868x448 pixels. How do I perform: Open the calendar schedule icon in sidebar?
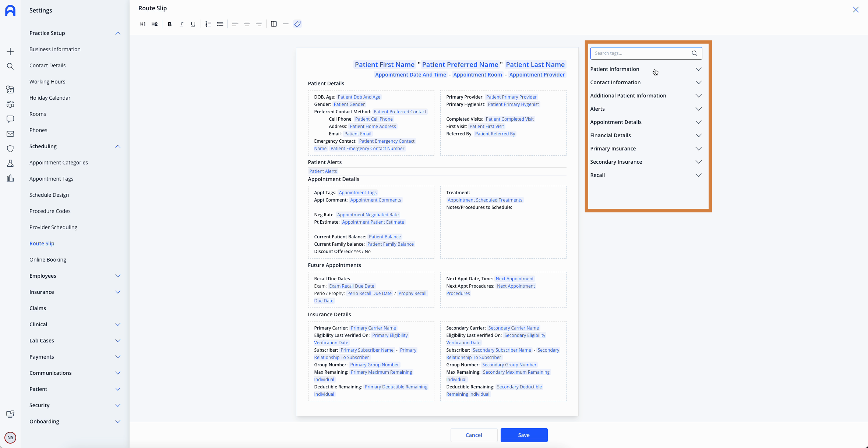(10, 89)
